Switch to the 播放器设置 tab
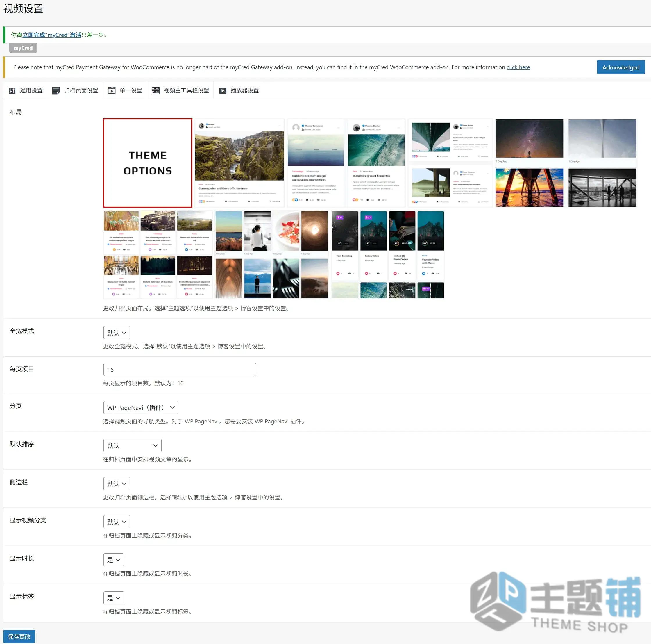651x644 pixels. click(x=239, y=90)
